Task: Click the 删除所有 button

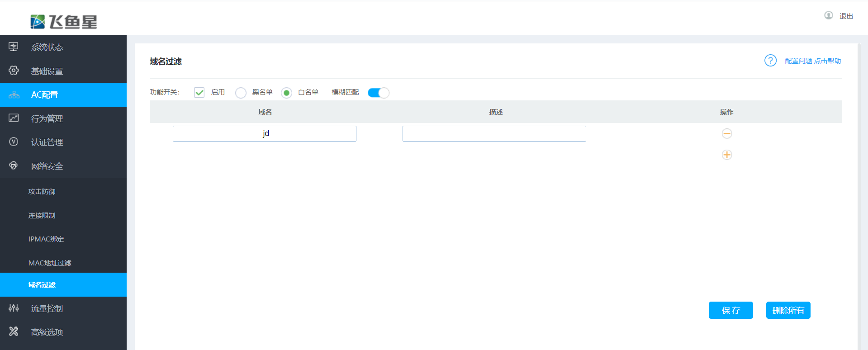Action: click(x=788, y=310)
